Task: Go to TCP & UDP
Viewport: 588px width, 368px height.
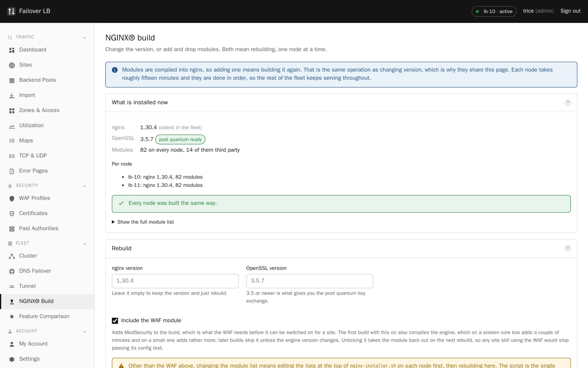Action: click(47, 155)
